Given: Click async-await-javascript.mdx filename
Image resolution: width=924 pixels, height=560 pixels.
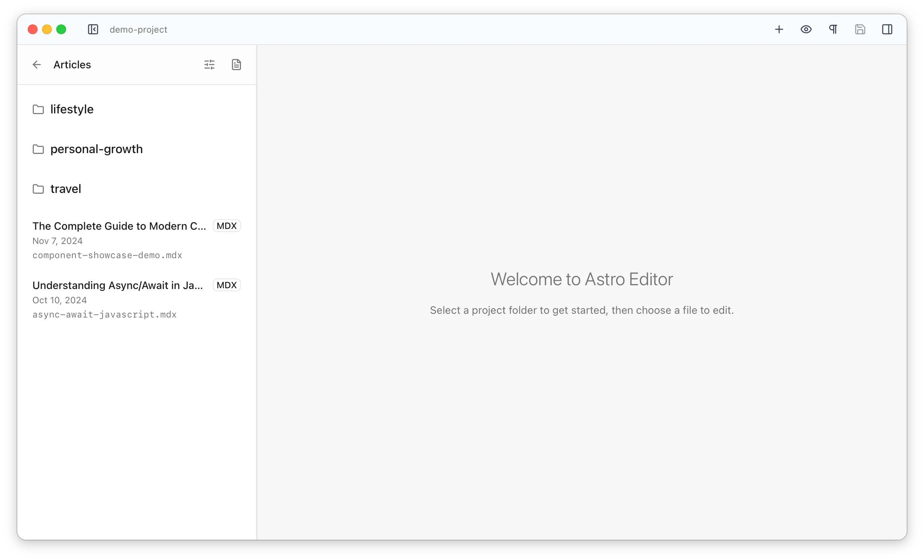Looking at the screenshot, I should 105,315.
